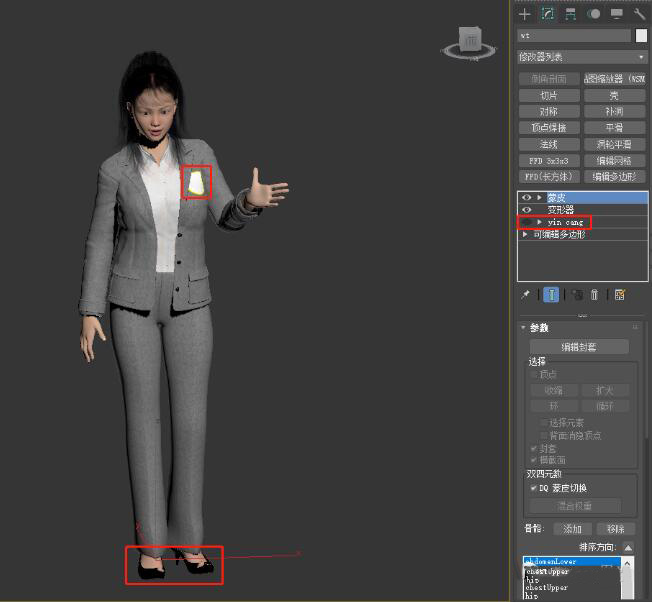Open the Motion panel tab
This screenshot has height=602, width=652.
pyautogui.click(x=594, y=14)
